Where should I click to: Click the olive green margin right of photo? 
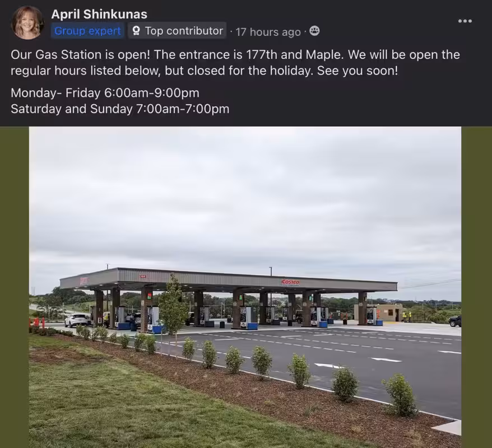tap(477, 287)
